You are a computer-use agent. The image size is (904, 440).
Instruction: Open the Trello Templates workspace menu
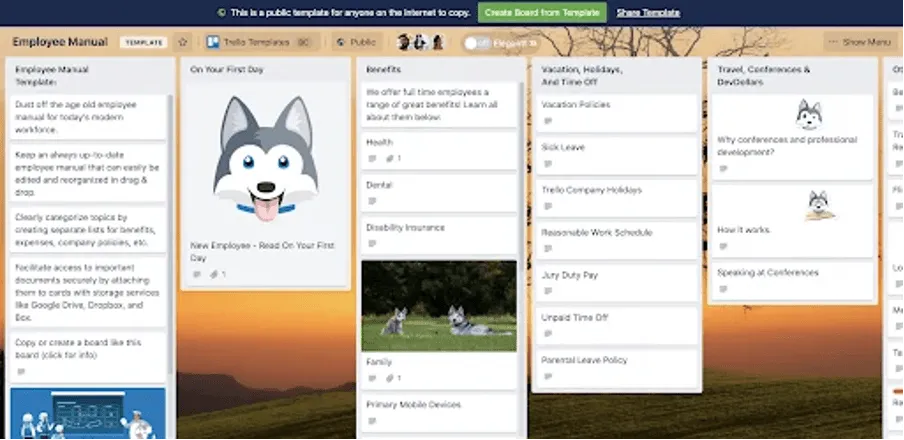click(258, 43)
